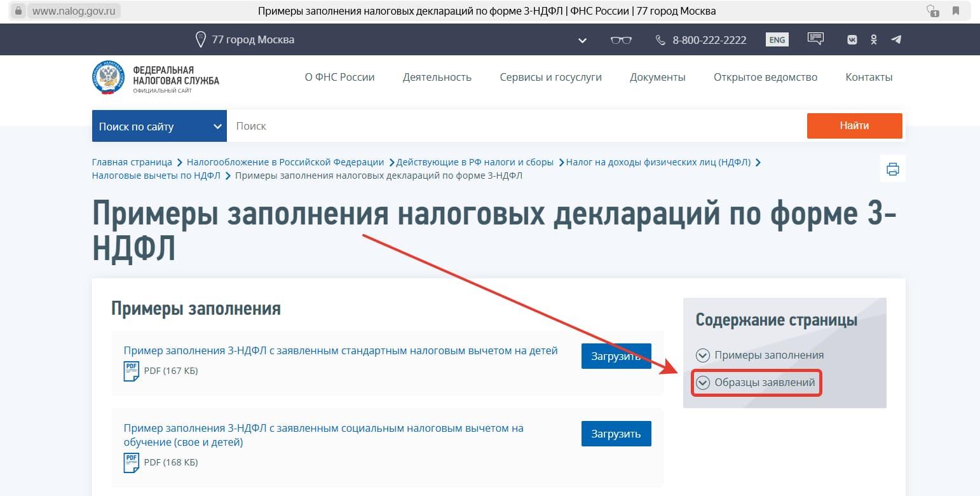Screen dimensions: 980x496
Task: Open the 'Поиск по сайту' dropdown
Action: point(159,127)
